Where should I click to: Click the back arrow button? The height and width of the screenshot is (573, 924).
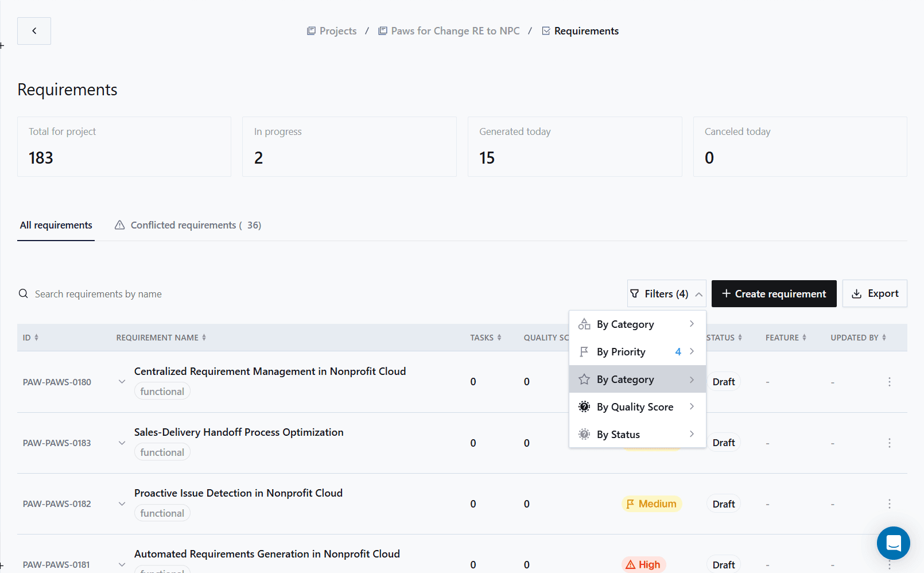[x=34, y=30]
